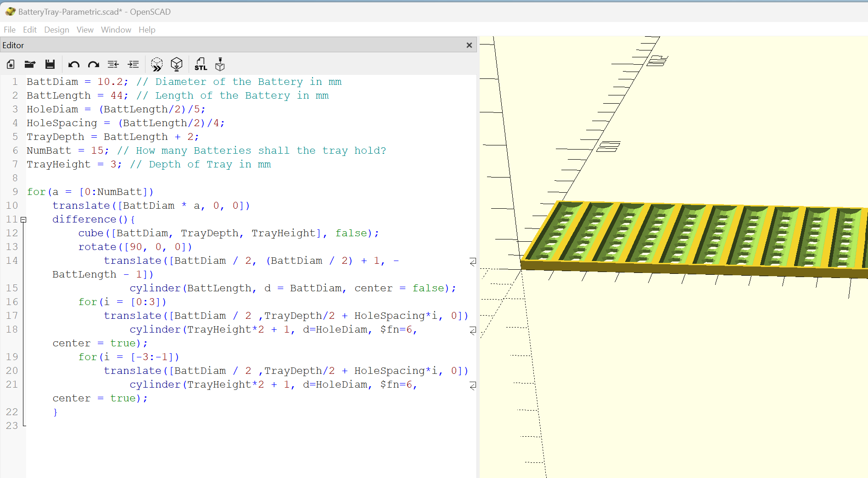Viewport: 868px width, 478px height.
Task: Redo the last undone edit
Action: (x=94, y=65)
